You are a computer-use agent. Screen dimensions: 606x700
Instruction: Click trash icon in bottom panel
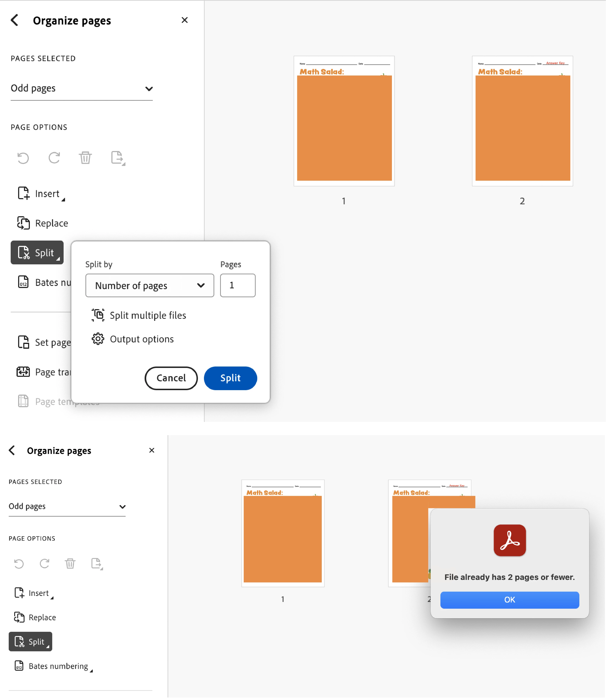(70, 564)
